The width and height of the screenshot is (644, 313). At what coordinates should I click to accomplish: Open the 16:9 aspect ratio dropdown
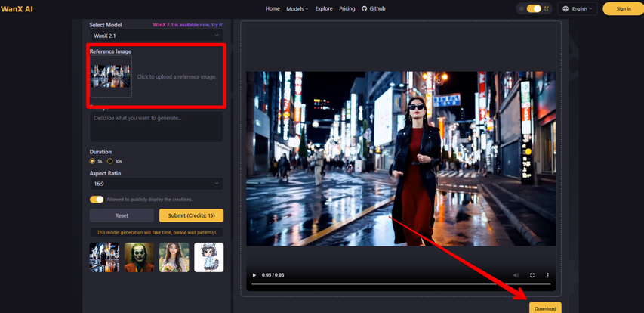coord(156,184)
